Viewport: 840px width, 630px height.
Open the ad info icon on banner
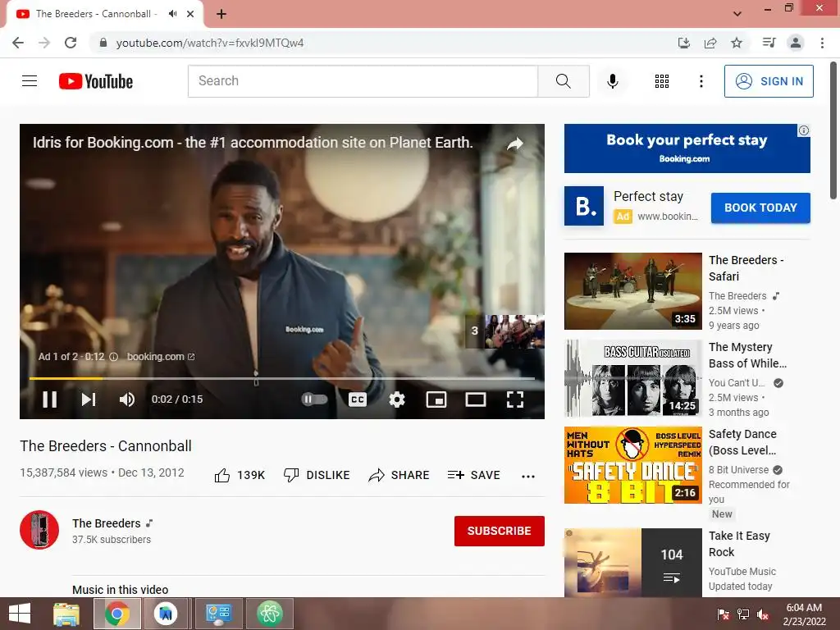pos(804,130)
